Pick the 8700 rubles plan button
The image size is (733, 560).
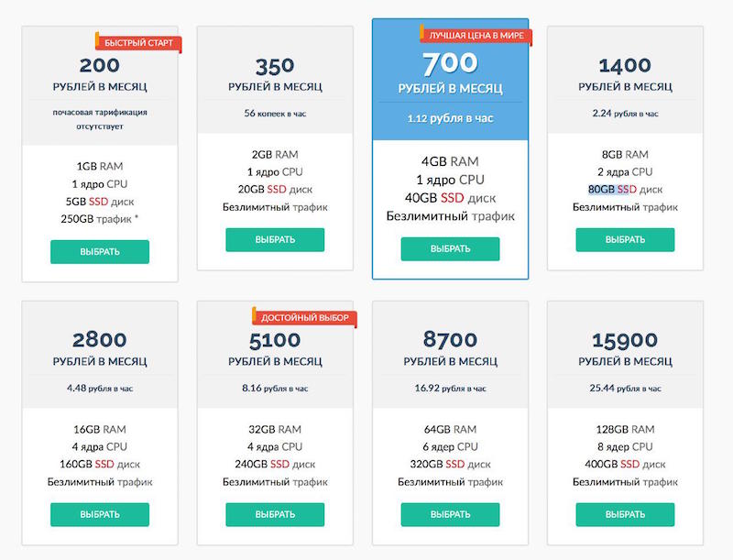coord(450,514)
